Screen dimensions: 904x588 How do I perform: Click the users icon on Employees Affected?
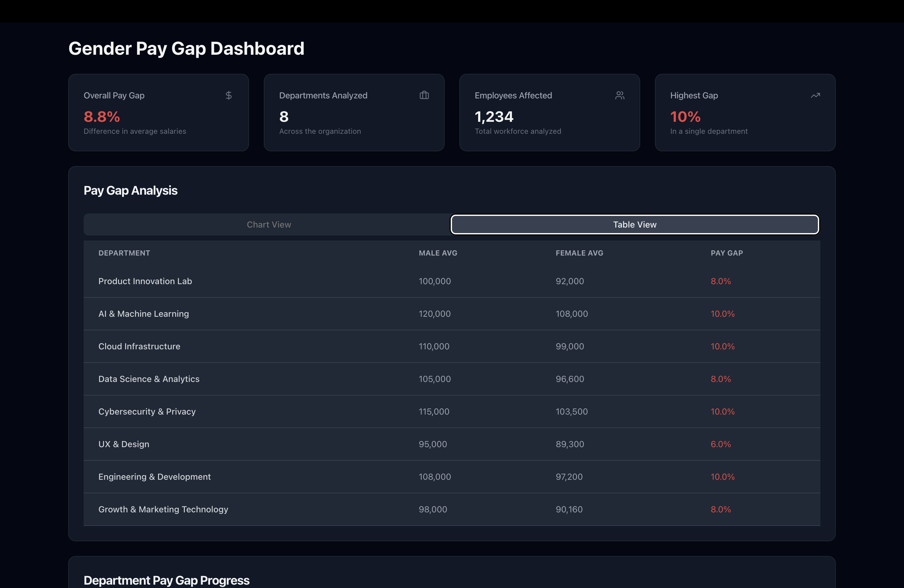[x=620, y=95]
